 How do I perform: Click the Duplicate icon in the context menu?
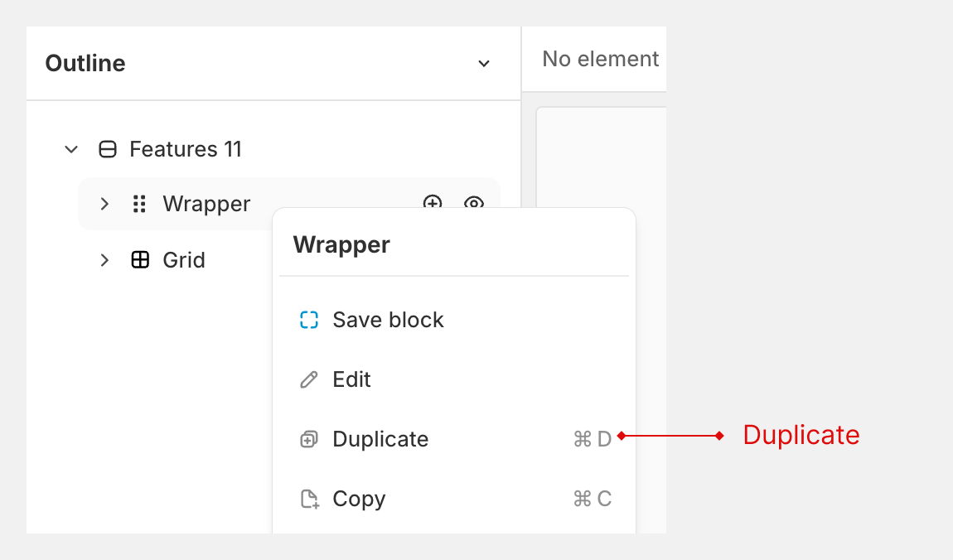(x=308, y=439)
